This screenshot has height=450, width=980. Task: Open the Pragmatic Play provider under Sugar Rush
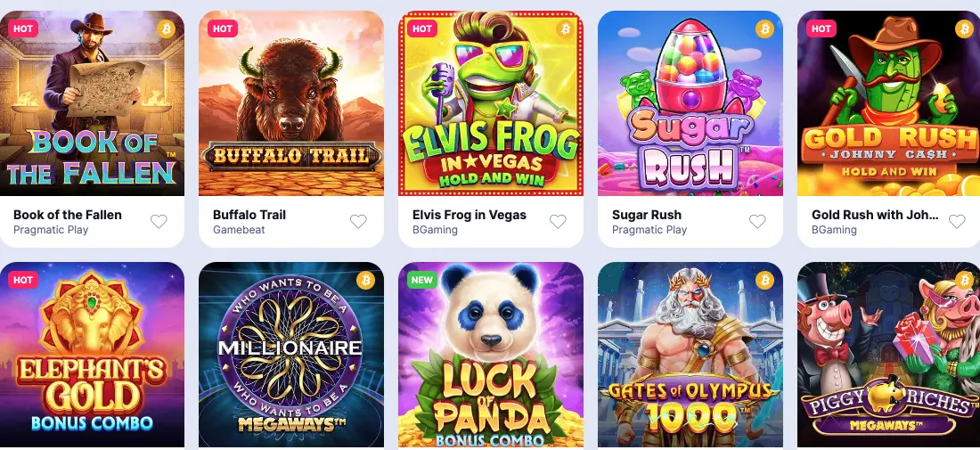[649, 230]
